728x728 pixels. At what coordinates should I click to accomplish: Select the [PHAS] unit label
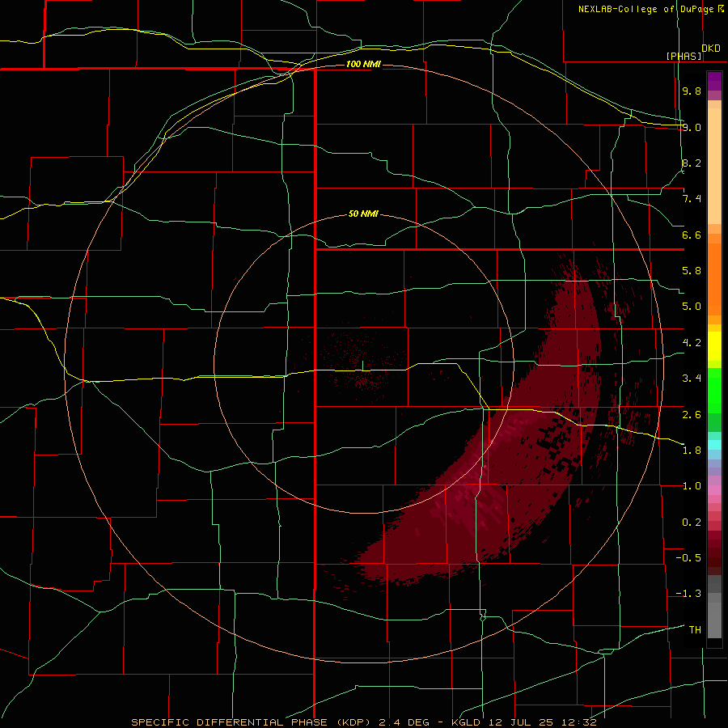click(x=684, y=56)
